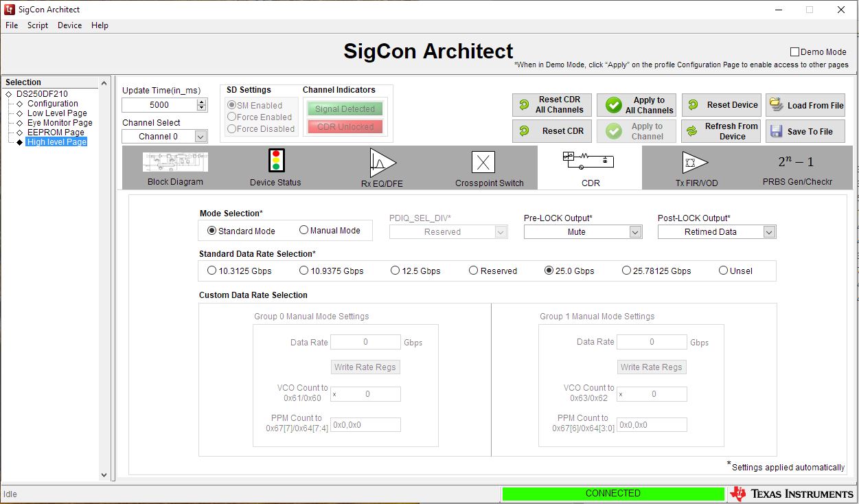
Task: Open the Help menu
Action: [100, 25]
